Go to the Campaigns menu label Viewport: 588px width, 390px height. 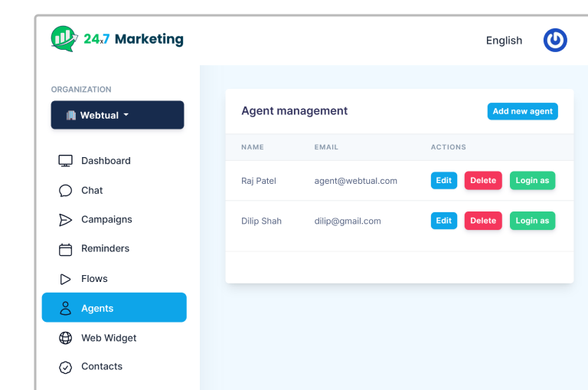pyautogui.click(x=106, y=220)
